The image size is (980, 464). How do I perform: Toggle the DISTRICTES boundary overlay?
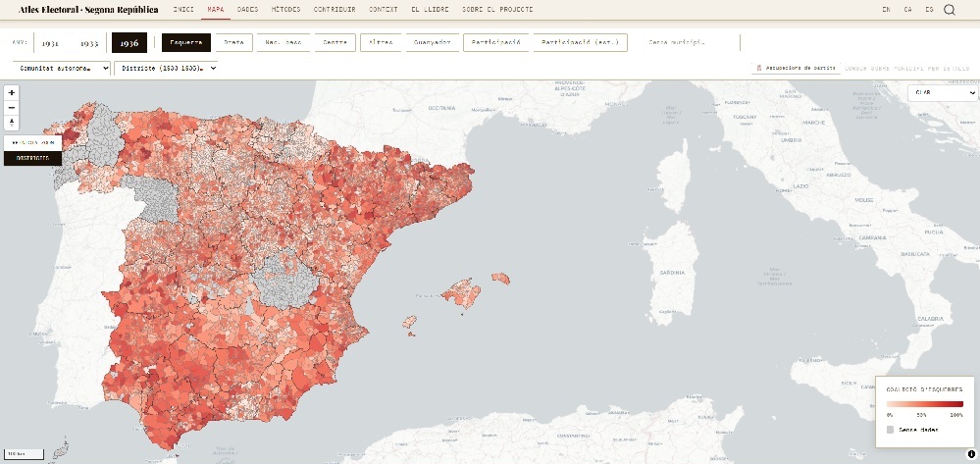(32, 158)
